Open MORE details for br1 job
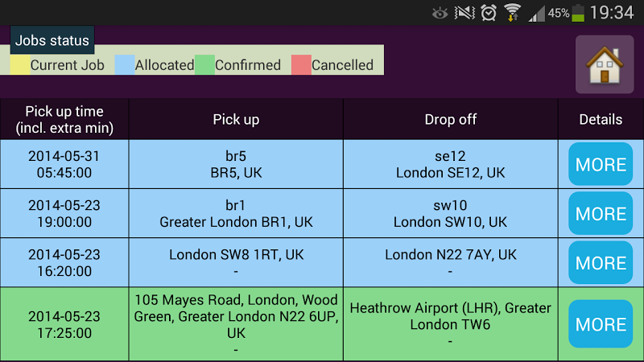 point(601,214)
